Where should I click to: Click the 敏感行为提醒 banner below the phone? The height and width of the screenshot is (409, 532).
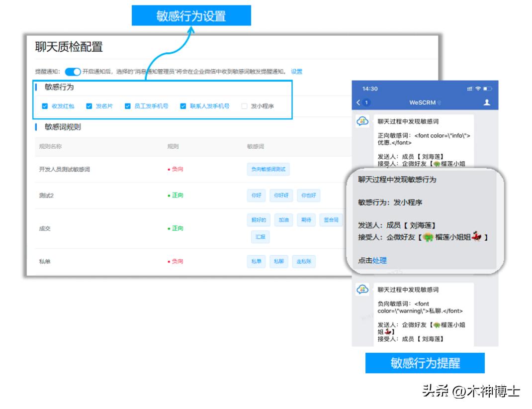[425, 363]
